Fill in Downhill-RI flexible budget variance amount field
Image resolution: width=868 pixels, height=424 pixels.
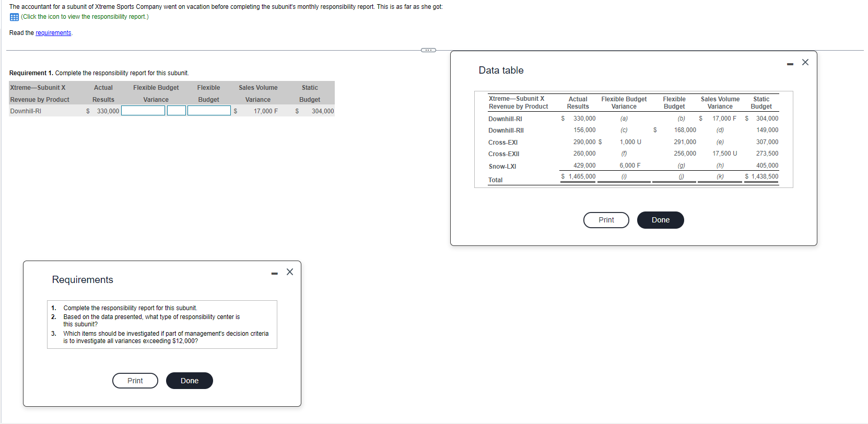point(143,111)
